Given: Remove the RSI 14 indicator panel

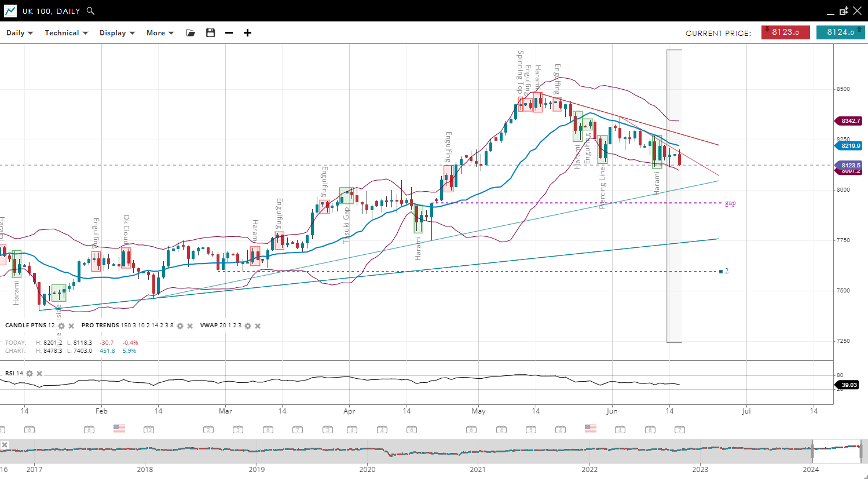Looking at the screenshot, I should (x=39, y=374).
